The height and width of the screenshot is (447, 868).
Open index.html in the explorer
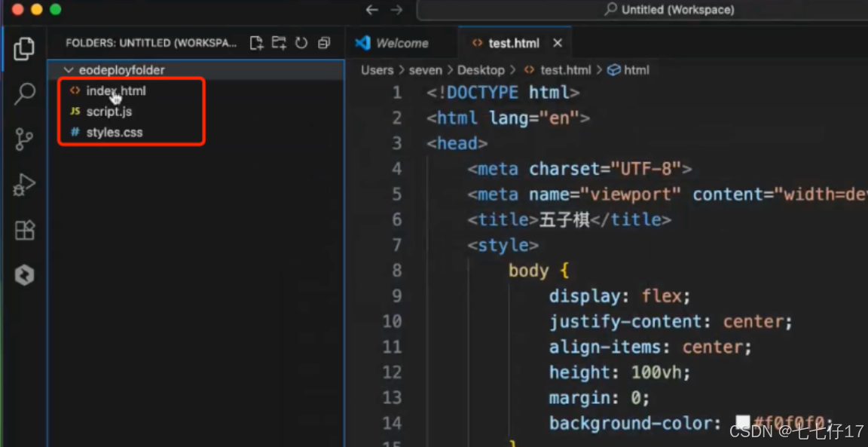116,91
